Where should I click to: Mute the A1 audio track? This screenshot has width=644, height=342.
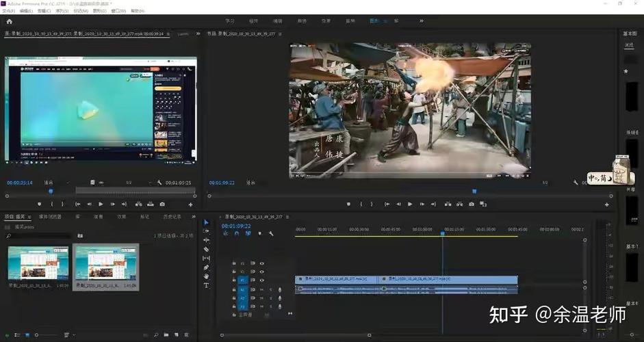point(261,289)
